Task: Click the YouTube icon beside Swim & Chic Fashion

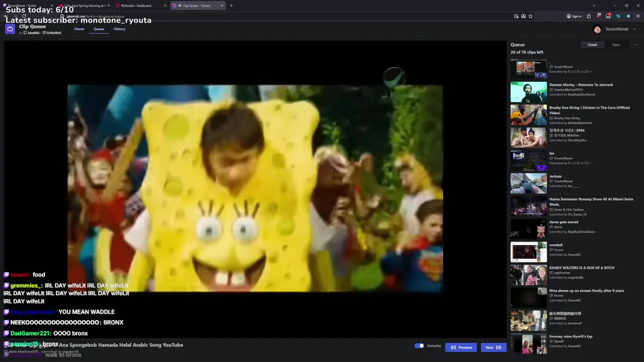Action: point(551,210)
